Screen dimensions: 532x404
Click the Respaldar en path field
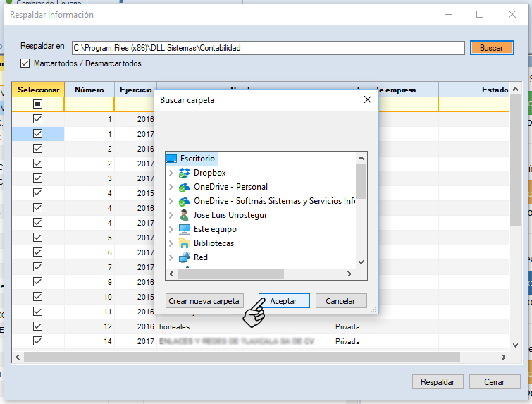(268, 48)
